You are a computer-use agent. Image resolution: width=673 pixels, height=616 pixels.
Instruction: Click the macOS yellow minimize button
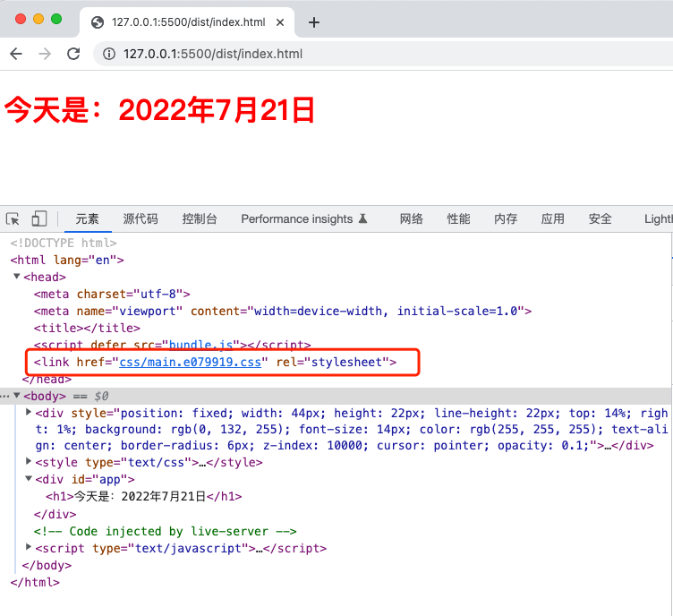click(x=38, y=19)
